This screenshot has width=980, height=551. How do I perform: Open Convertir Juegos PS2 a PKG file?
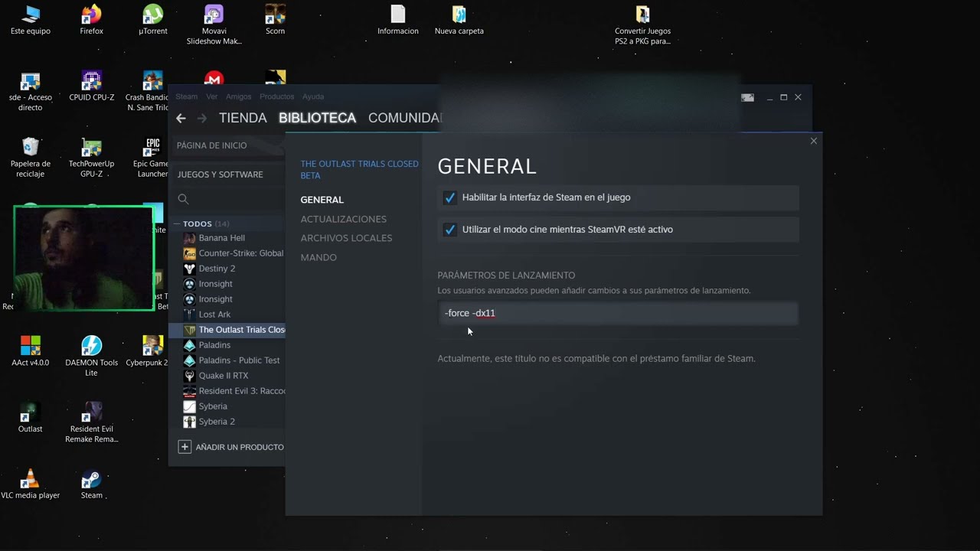(642, 24)
